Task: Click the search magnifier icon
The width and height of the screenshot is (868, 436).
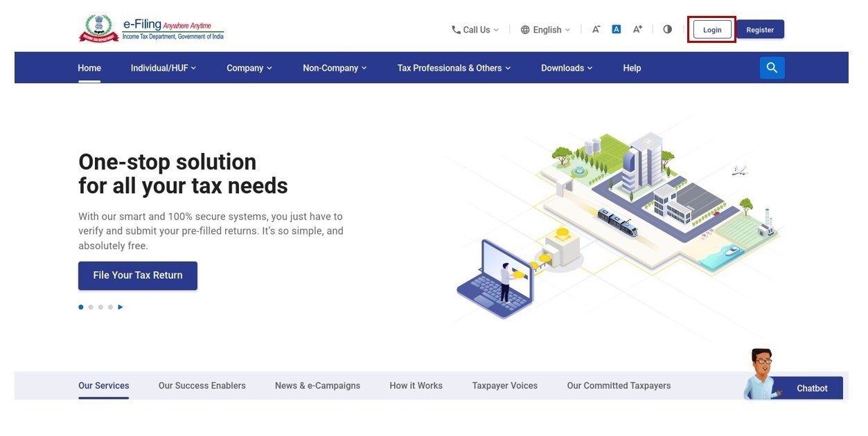Action: pyautogui.click(x=772, y=68)
